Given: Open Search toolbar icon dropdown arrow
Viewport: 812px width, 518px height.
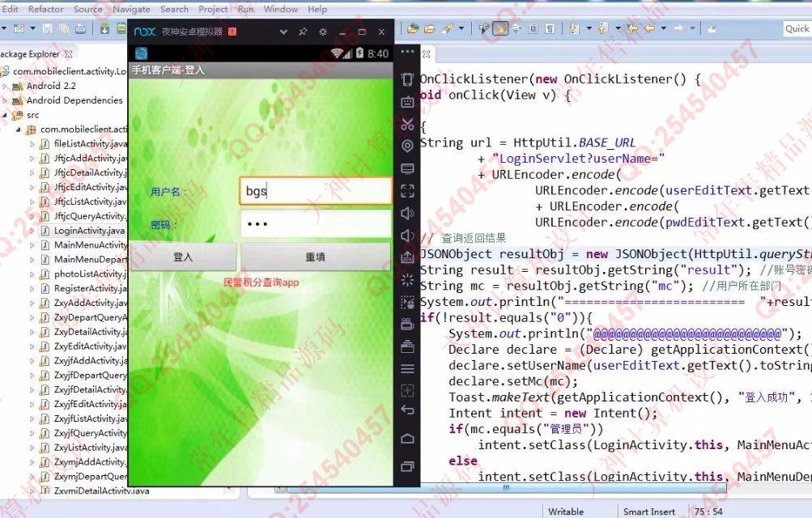Looking at the screenshot, I should click(461, 28).
